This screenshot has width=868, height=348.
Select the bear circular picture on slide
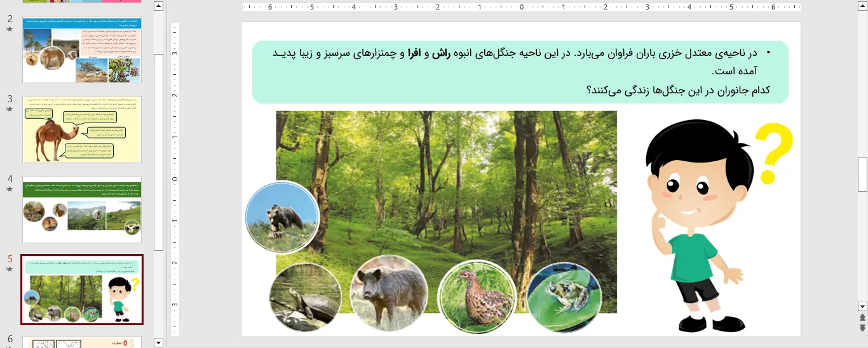click(x=283, y=217)
